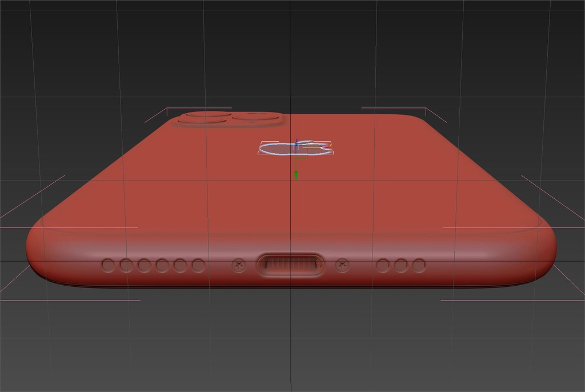Click the top-right selection bracket corner

pyautogui.click(x=426, y=109)
